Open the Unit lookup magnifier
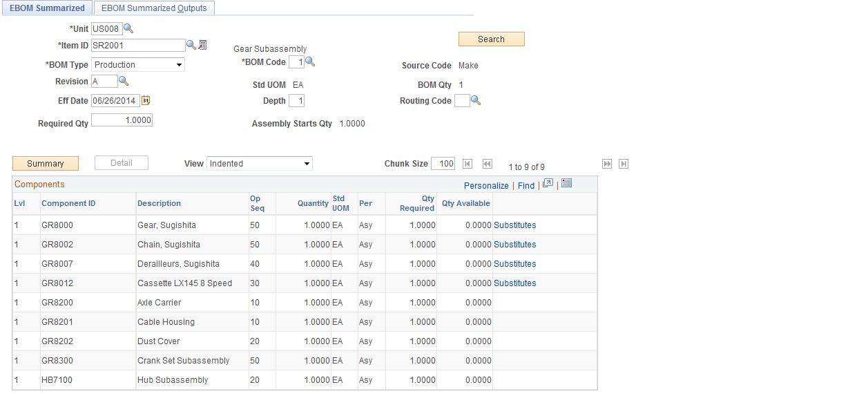This screenshot has width=868, height=396. [x=128, y=29]
